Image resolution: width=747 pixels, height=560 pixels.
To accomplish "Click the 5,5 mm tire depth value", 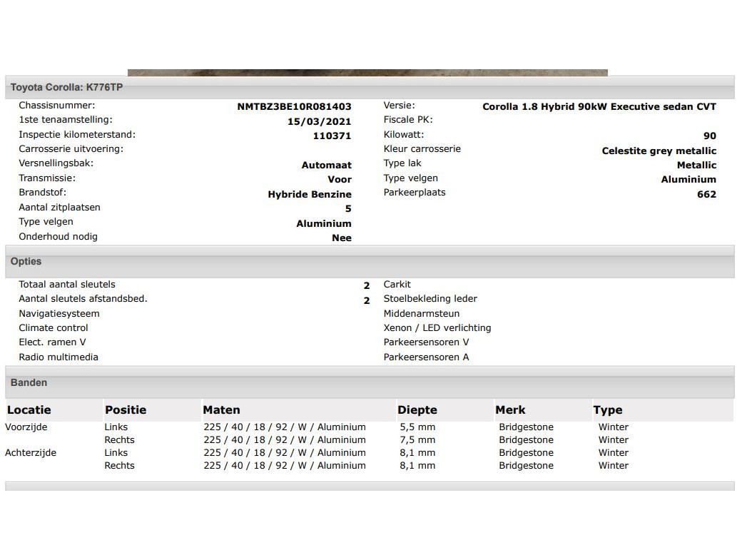I will point(417,427).
